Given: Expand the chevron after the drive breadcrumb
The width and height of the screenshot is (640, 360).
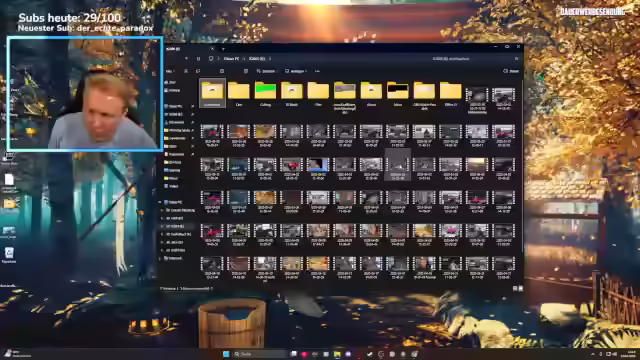Looking at the screenshot, I should [270, 59].
